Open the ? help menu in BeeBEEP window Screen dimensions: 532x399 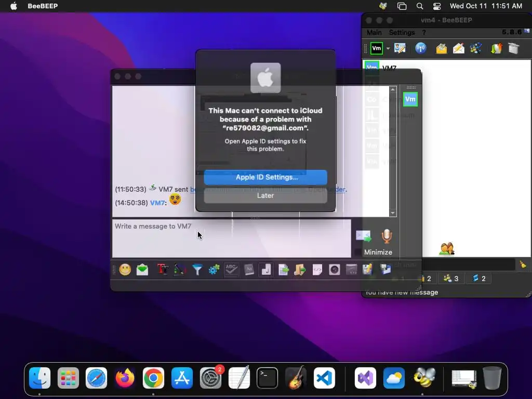point(424,33)
